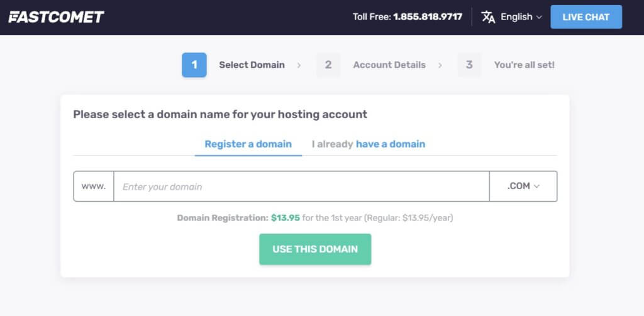
Task: Focus the Enter your domain field
Action: 301,187
